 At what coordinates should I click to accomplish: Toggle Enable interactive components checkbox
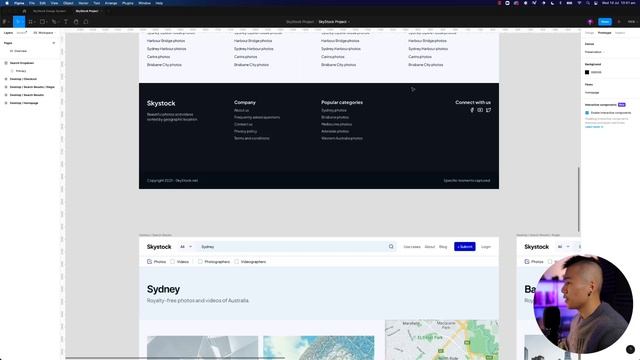[587, 113]
